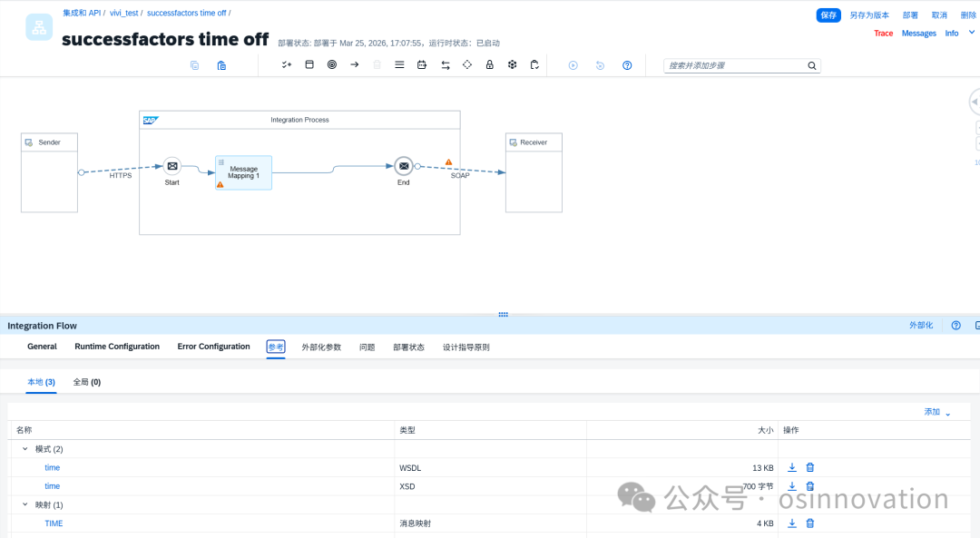Click the integration flow artifact icon by title
This screenshot has height=538, width=980.
click(39, 27)
